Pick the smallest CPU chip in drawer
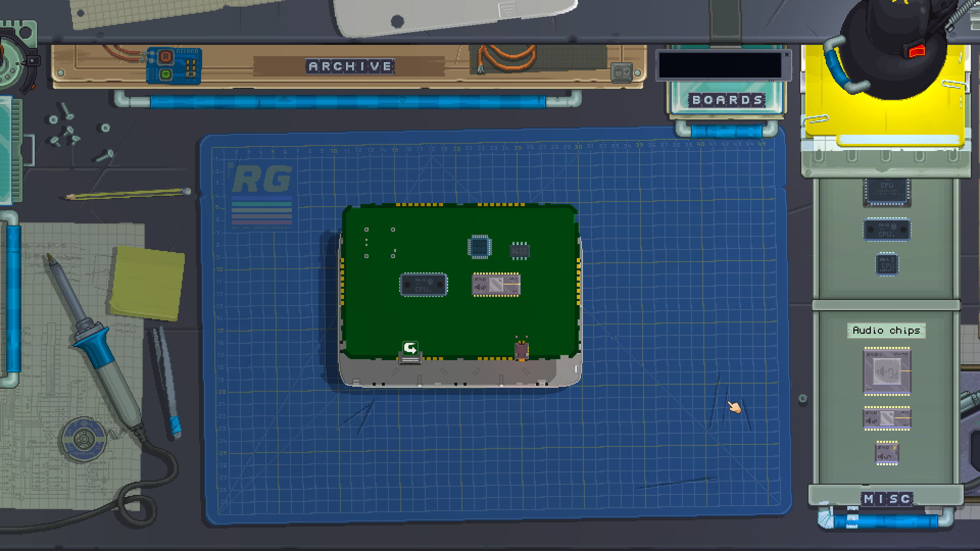 (887, 265)
